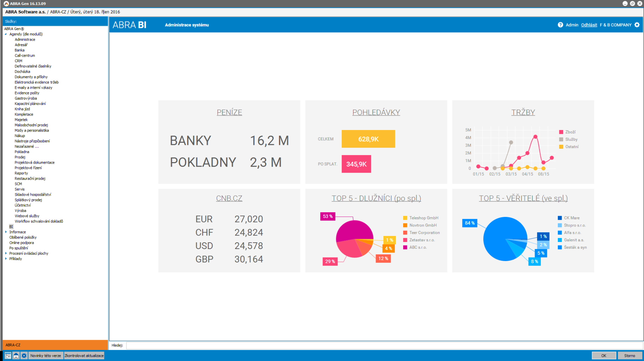
Task: Click BANKY balance 16,2 M
Action: click(x=269, y=141)
